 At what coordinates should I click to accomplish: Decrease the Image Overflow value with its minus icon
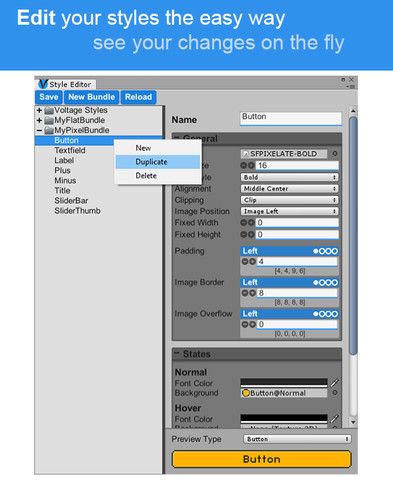click(x=245, y=324)
